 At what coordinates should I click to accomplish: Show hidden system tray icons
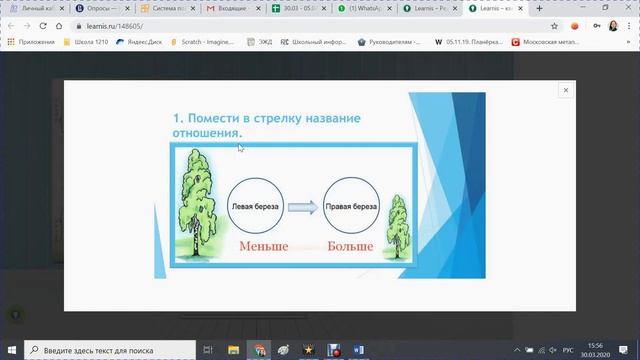coord(517,350)
